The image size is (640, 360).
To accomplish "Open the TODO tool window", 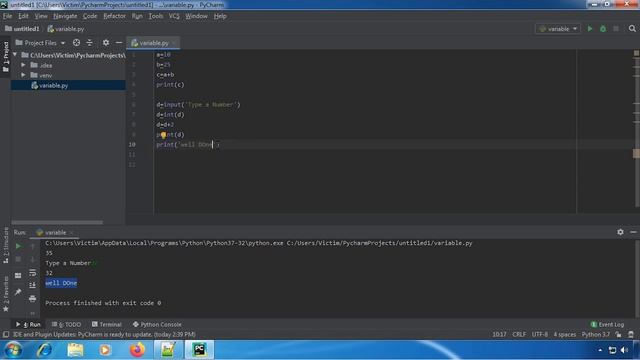I will (67, 324).
